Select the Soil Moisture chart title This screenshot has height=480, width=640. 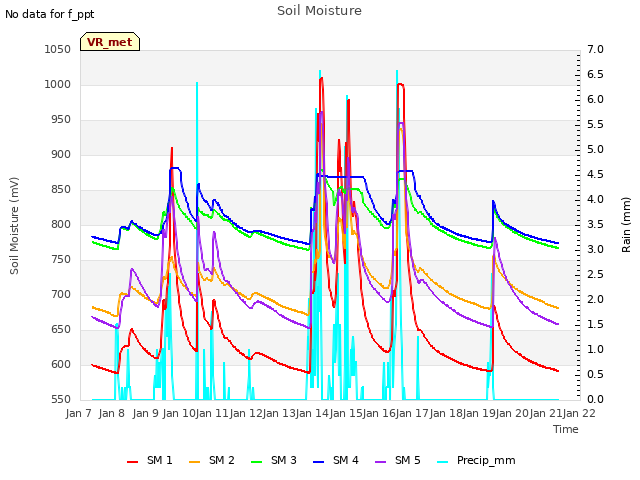tap(320, 11)
